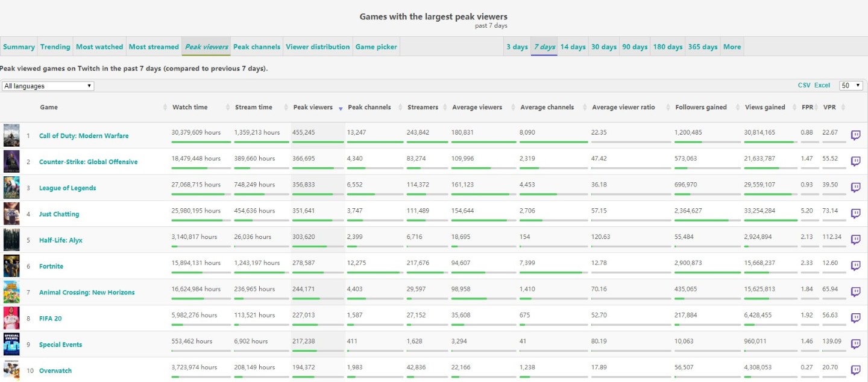Sort by the Average channels column header
Image resolution: width=868 pixels, height=382 pixels.
[x=547, y=107]
